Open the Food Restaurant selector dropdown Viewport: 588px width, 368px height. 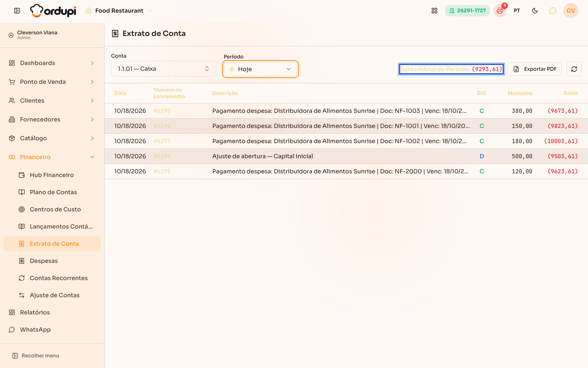point(119,11)
